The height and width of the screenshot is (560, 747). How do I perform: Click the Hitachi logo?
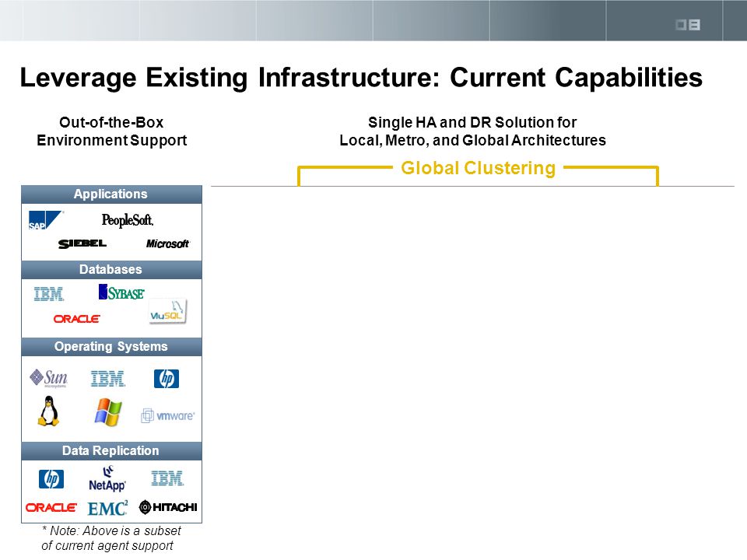(x=168, y=507)
